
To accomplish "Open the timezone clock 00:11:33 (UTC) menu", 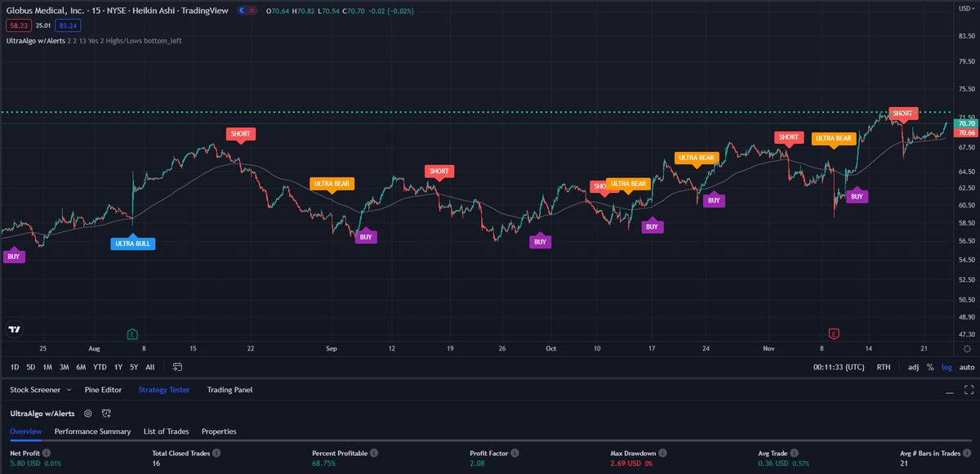I will point(839,367).
